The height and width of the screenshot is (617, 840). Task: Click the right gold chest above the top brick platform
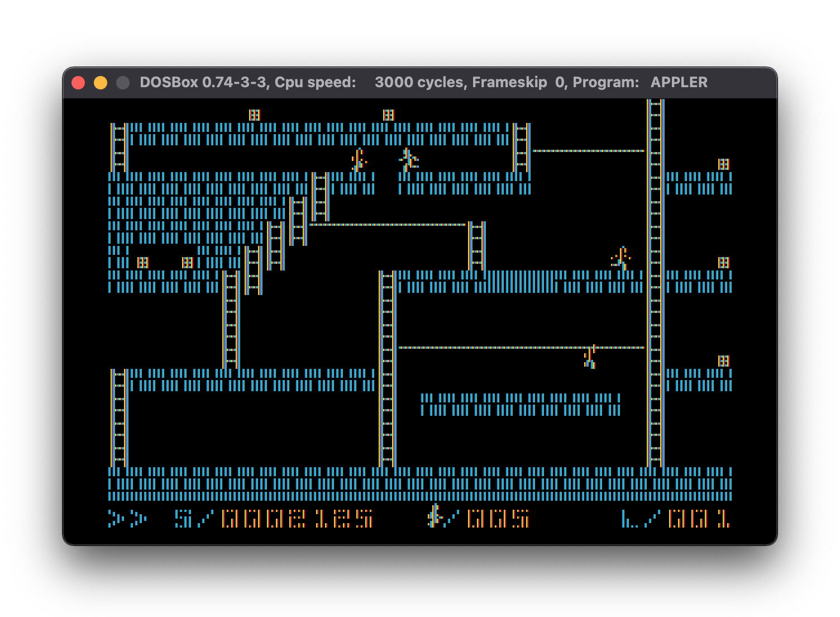[x=388, y=115]
